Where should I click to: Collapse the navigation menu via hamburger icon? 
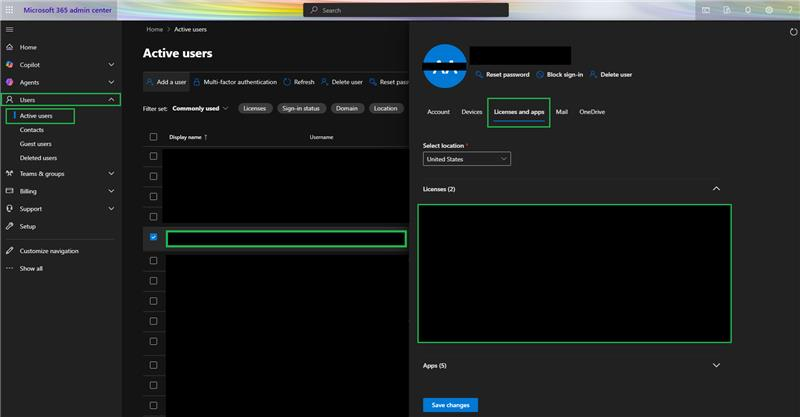tap(9, 30)
